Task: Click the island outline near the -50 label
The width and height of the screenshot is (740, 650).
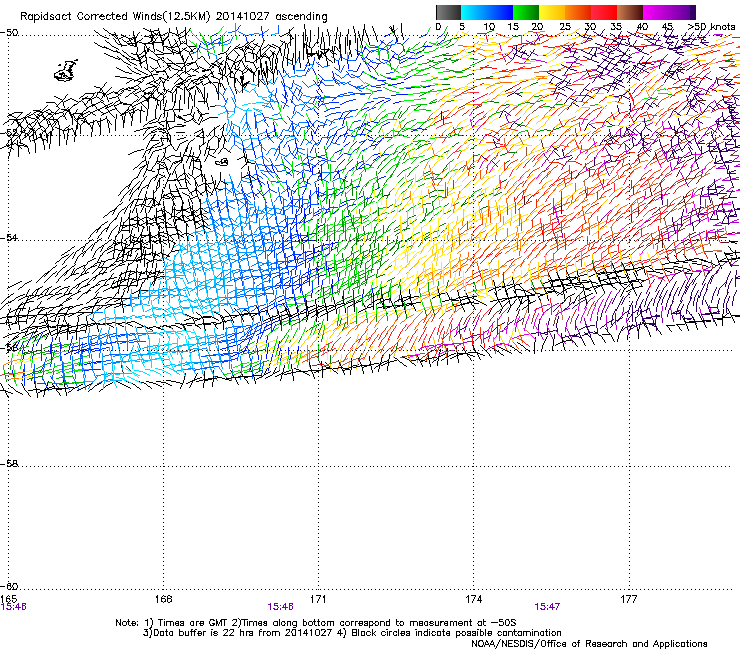Action: tap(66, 70)
